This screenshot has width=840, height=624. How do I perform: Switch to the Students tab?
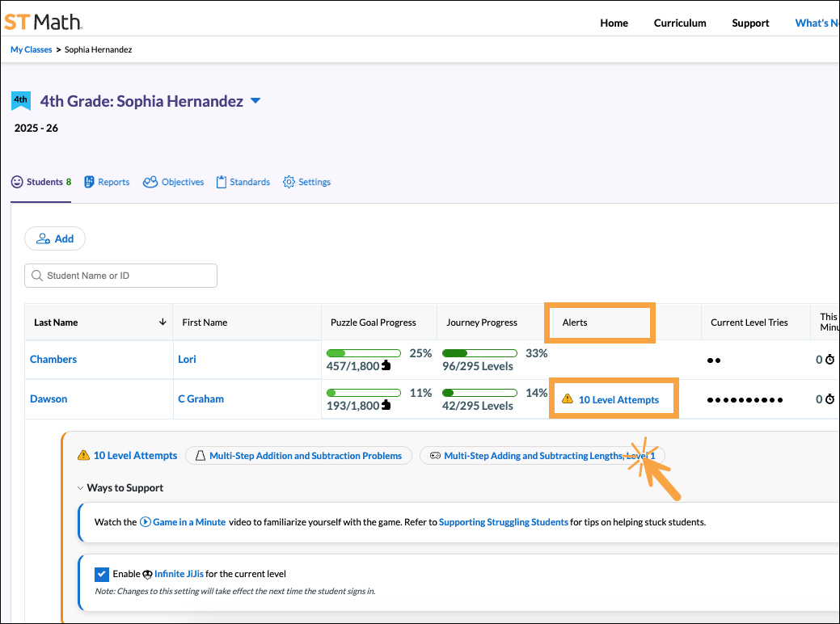coord(40,182)
